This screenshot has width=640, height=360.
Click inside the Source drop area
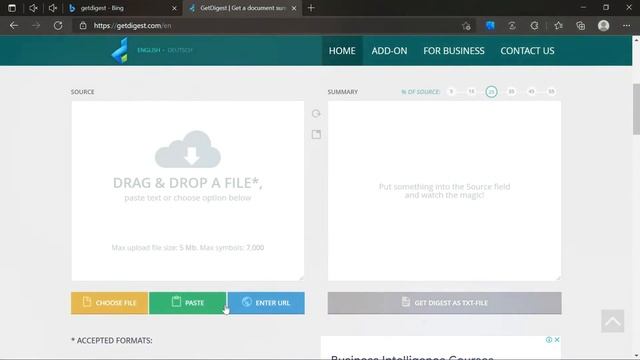[x=188, y=191]
